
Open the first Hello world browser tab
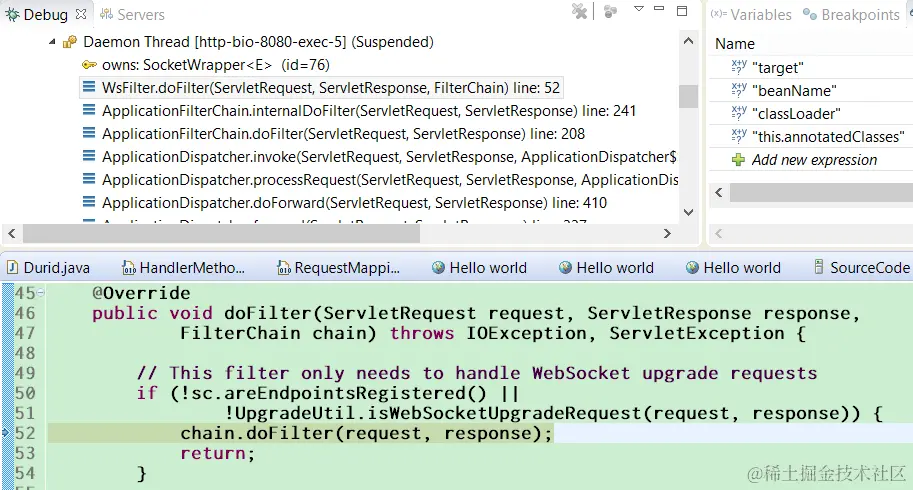479,268
